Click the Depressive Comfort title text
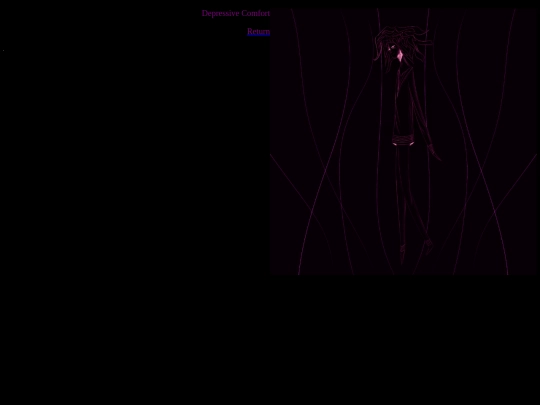This screenshot has height=405, width=540. coord(236,13)
